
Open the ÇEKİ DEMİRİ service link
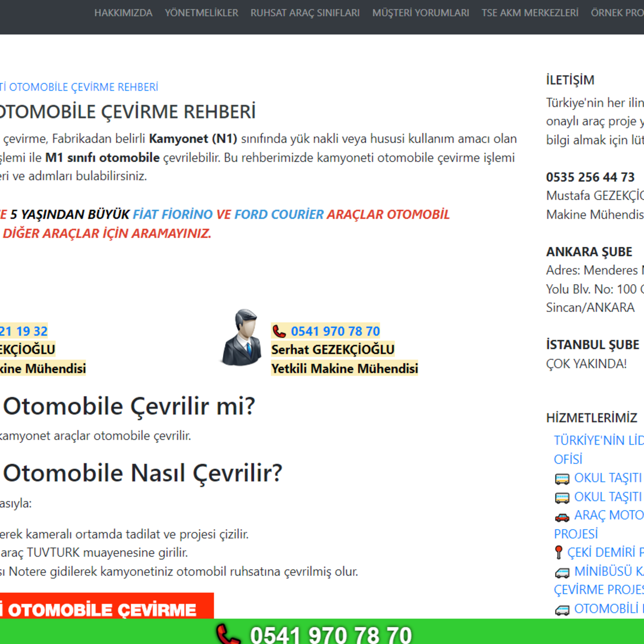click(605, 552)
